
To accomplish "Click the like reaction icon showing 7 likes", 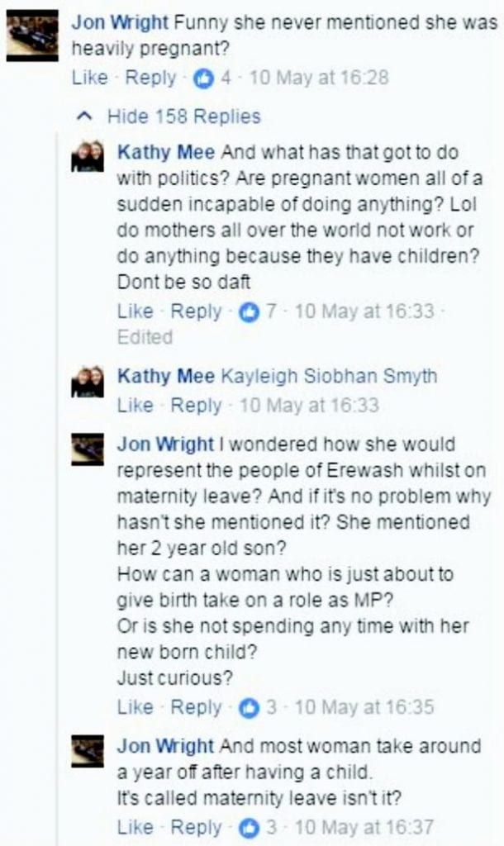I will 249,311.
